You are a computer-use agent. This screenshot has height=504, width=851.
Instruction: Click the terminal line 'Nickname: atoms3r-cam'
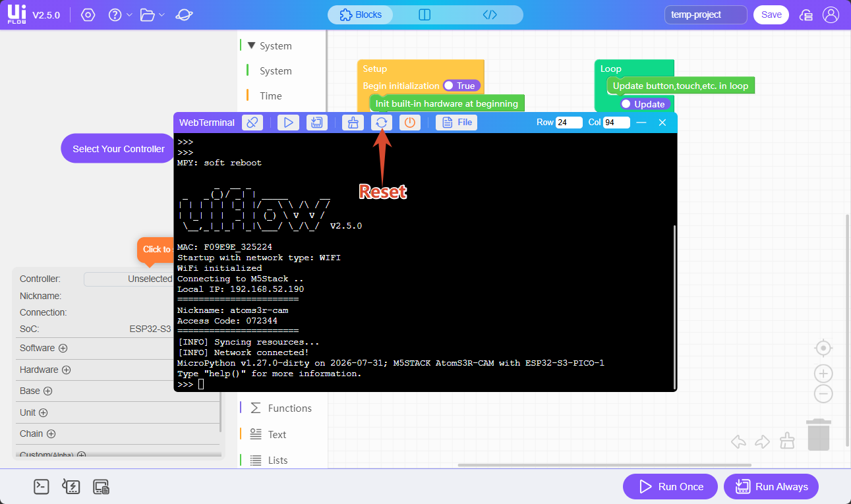pyautogui.click(x=233, y=310)
